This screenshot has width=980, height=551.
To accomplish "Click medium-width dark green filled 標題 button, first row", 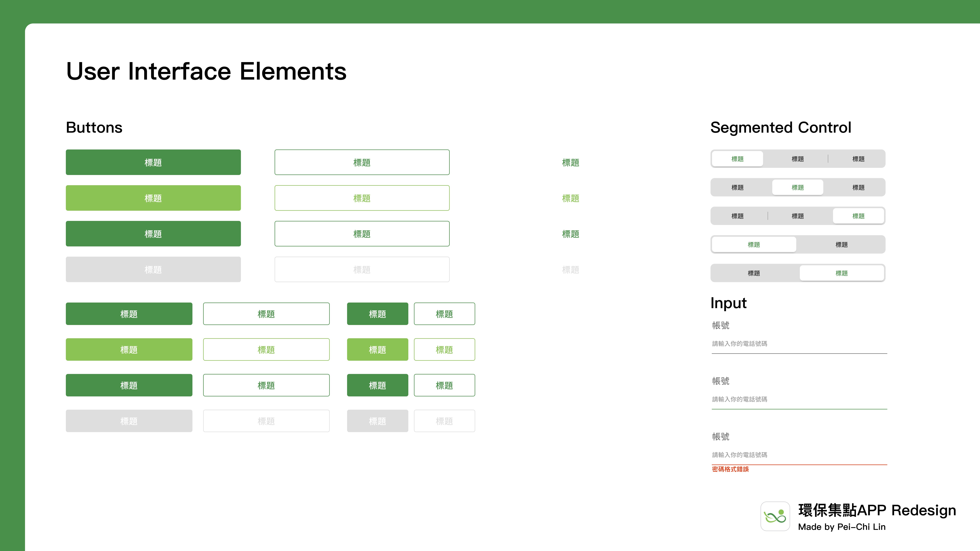I will click(x=129, y=314).
